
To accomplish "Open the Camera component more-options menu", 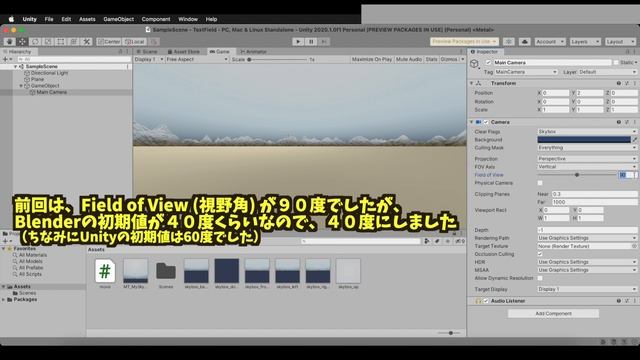I will point(635,122).
